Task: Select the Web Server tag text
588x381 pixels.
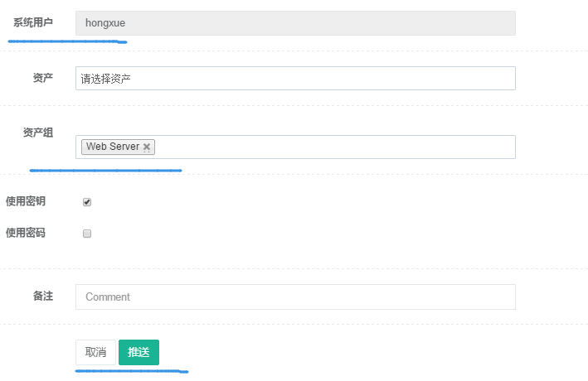Action: point(113,147)
